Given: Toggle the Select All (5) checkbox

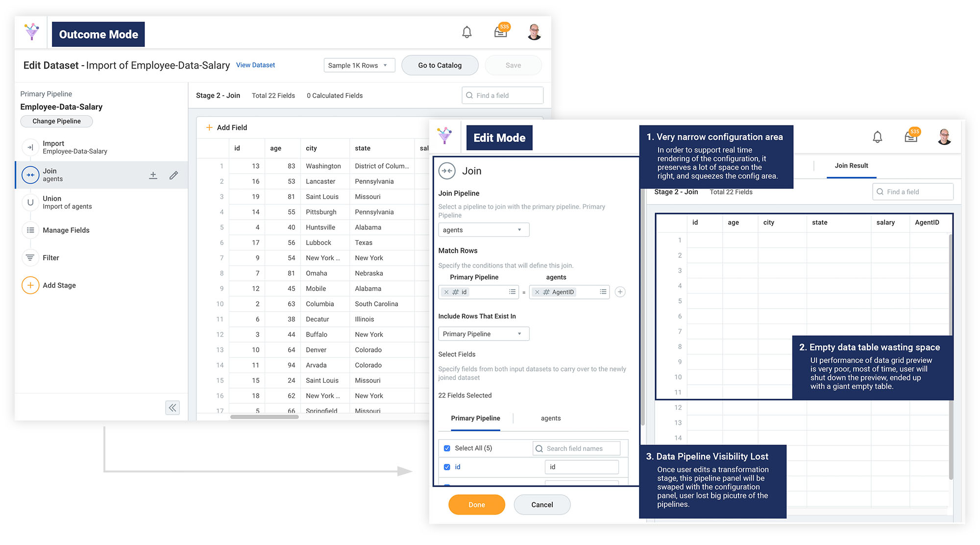Looking at the screenshot, I should coord(447,448).
